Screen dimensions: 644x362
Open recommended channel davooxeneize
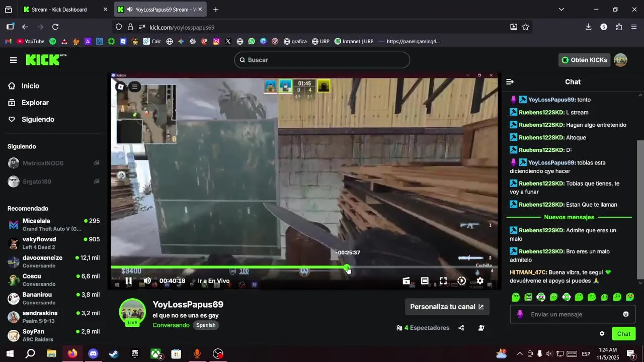[x=54, y=261]
